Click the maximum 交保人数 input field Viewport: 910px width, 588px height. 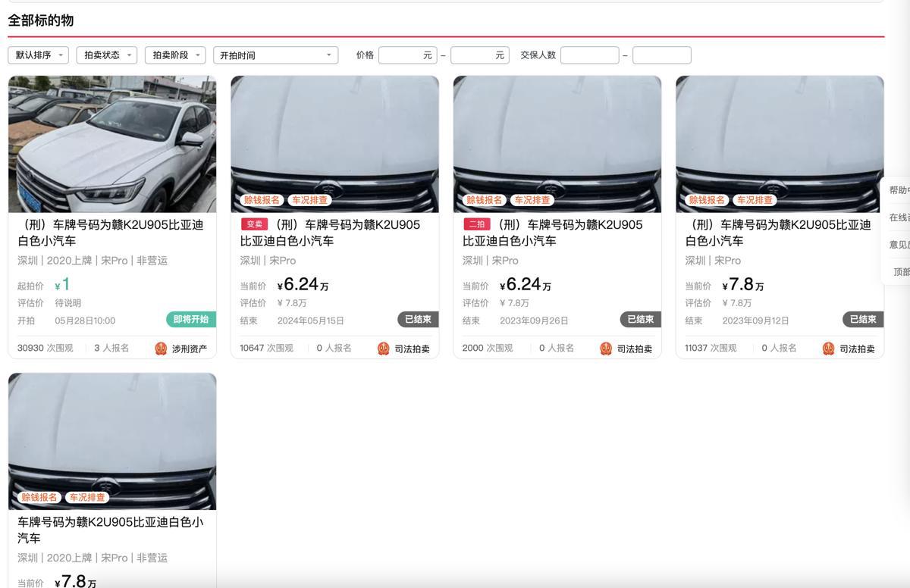[661, 55]
